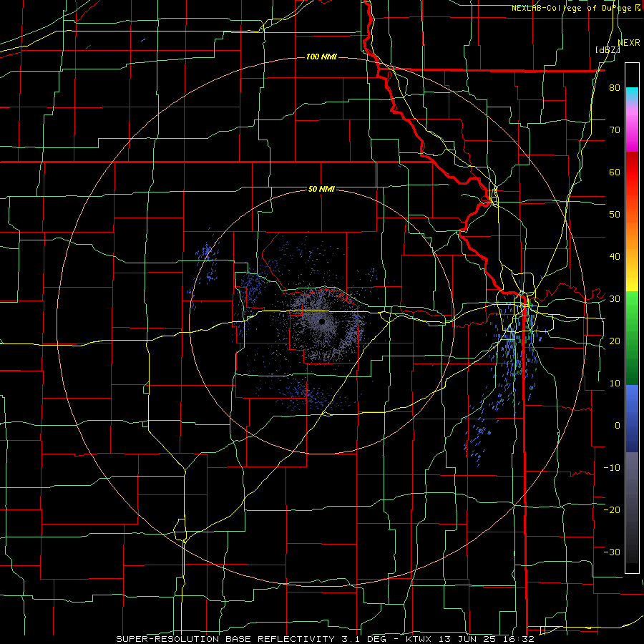
Task: Select the positive 20 scale value
Action: point(615,341)
